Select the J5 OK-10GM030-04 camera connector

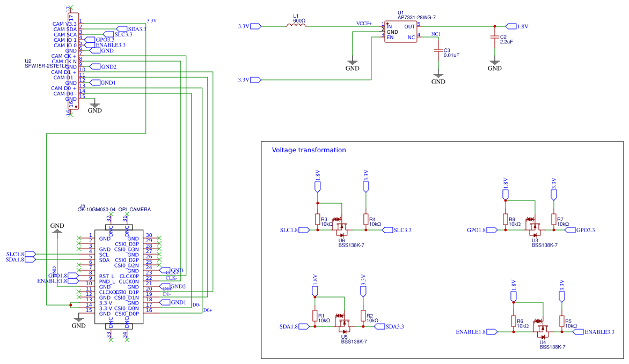point(118,276)
